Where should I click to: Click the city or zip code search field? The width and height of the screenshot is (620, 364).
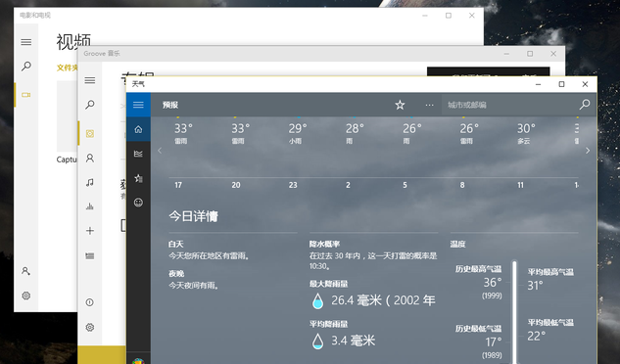[508, 105]
